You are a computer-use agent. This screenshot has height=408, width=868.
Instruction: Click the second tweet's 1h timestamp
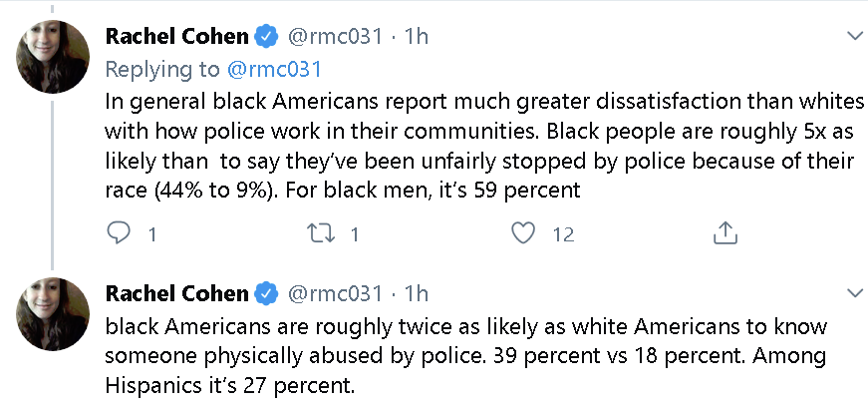pos(417,294)
